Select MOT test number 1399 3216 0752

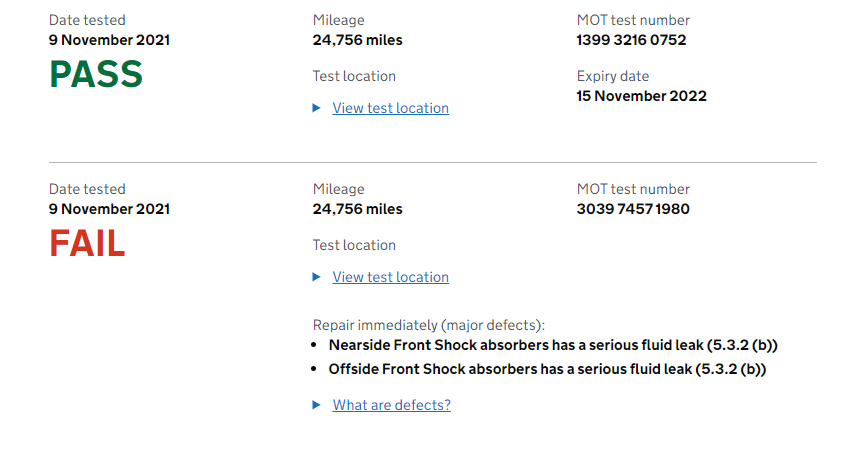pos(631,40)
